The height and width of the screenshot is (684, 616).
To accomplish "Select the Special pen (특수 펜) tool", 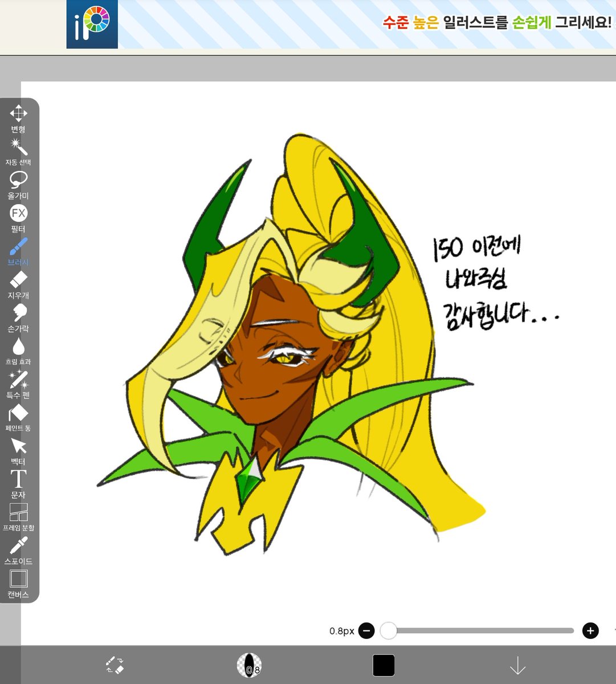I will click(18, 385).
